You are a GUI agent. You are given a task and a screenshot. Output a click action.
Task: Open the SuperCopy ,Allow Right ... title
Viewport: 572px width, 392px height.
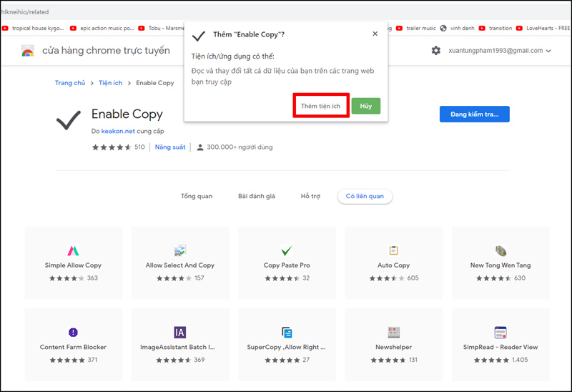286,347
